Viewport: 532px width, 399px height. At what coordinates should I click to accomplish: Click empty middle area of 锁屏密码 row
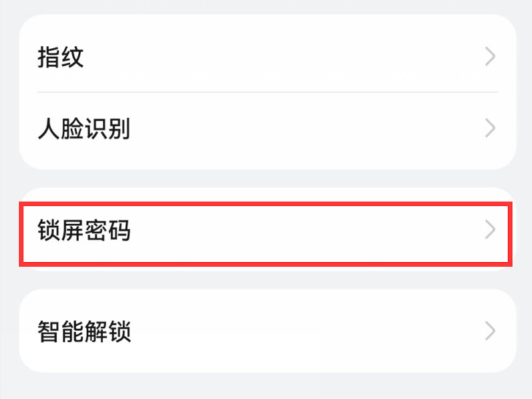[x=299, y=231]
